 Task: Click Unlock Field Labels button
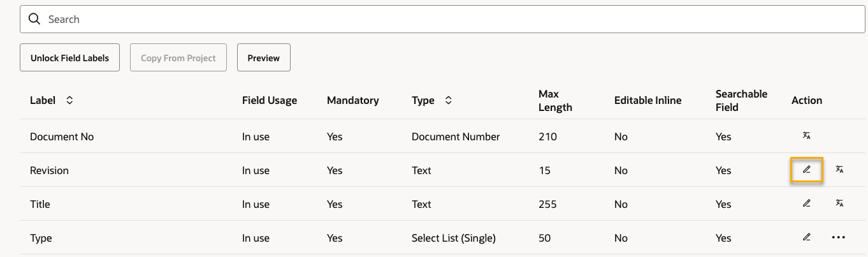pyautogui.click(x=70, y=57)
